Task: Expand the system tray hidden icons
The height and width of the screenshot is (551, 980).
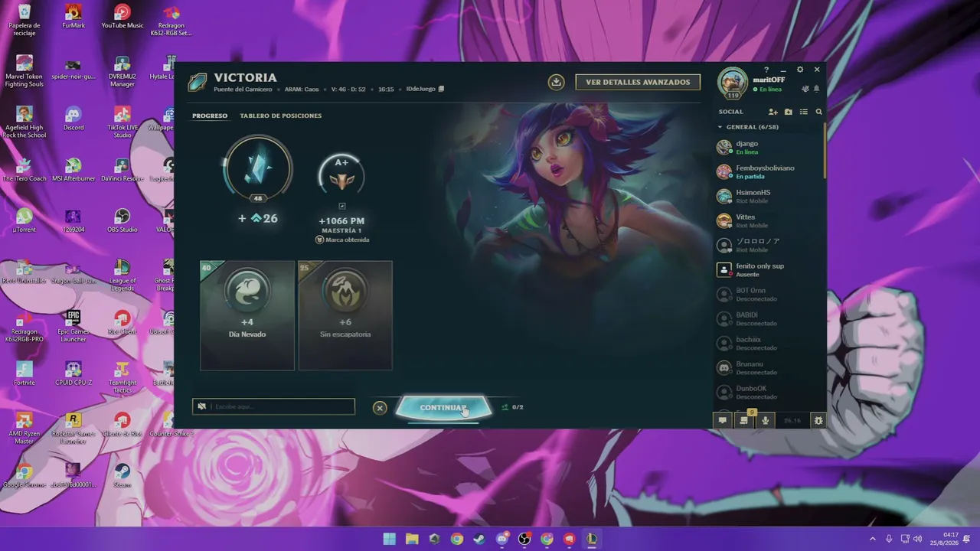Action: (872, 539)
